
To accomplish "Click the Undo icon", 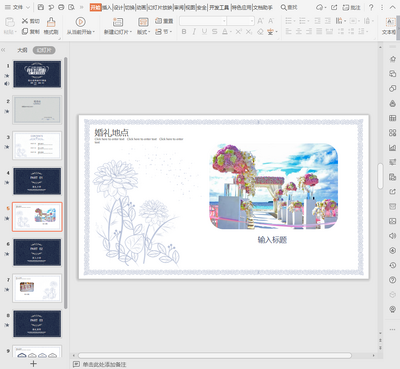I will coord(51,7).
